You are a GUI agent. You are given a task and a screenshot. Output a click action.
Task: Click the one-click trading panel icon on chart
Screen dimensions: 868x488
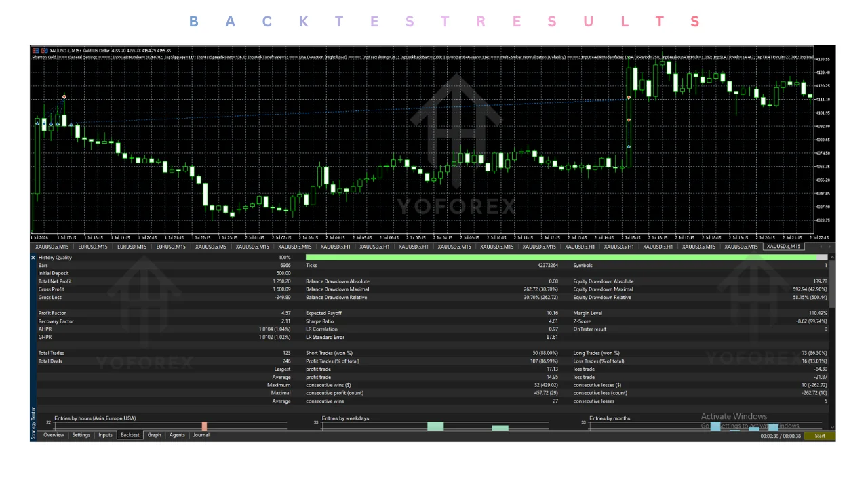tap(36, 50)
